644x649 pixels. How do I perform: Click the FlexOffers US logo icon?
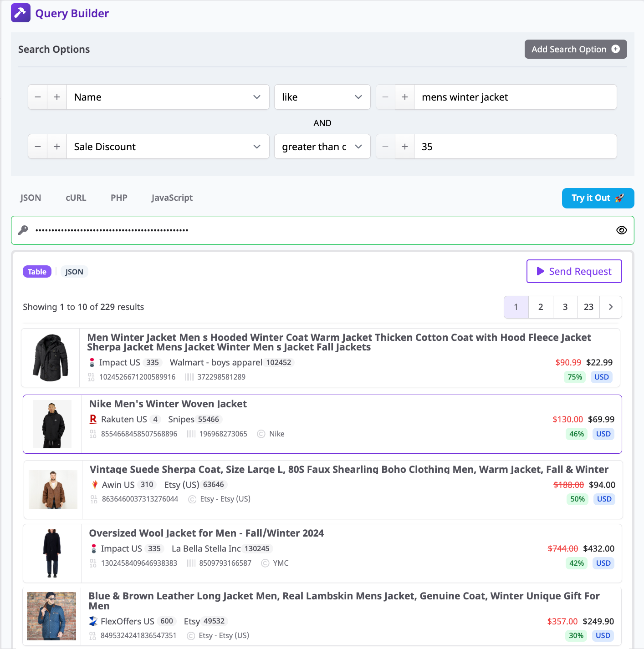pyautogui.click(x=93, y=621)
